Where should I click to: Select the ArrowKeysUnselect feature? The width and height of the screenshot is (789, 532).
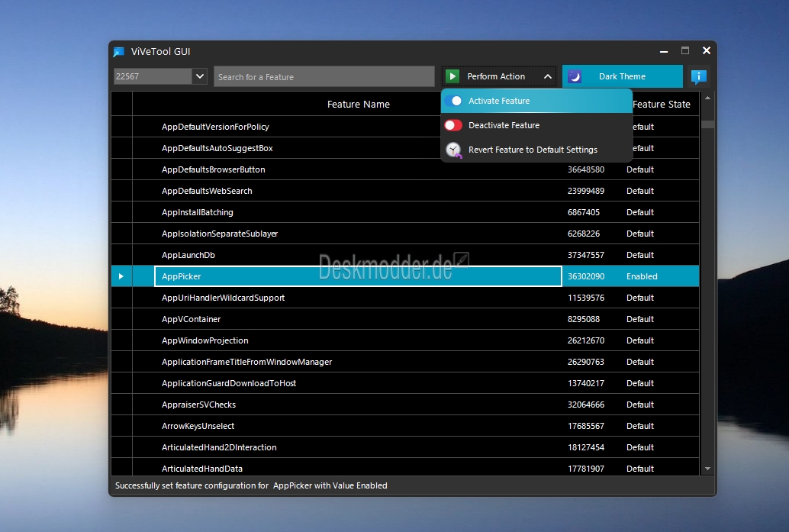198,427
